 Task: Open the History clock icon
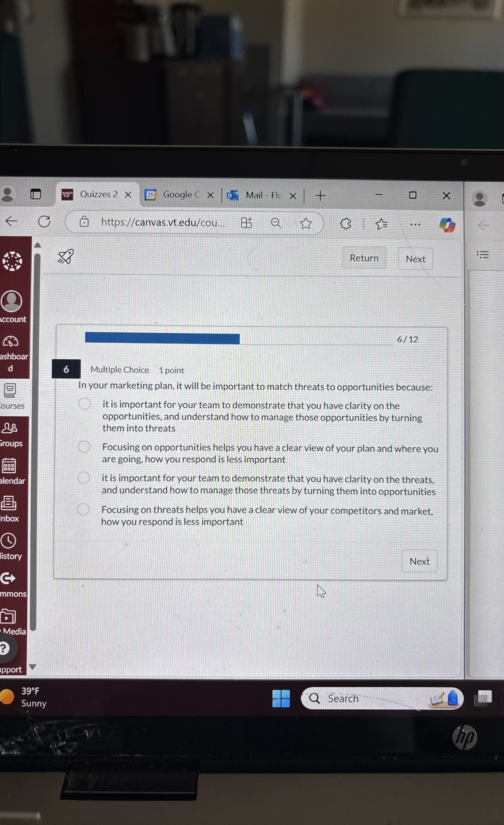pos(8,541)
